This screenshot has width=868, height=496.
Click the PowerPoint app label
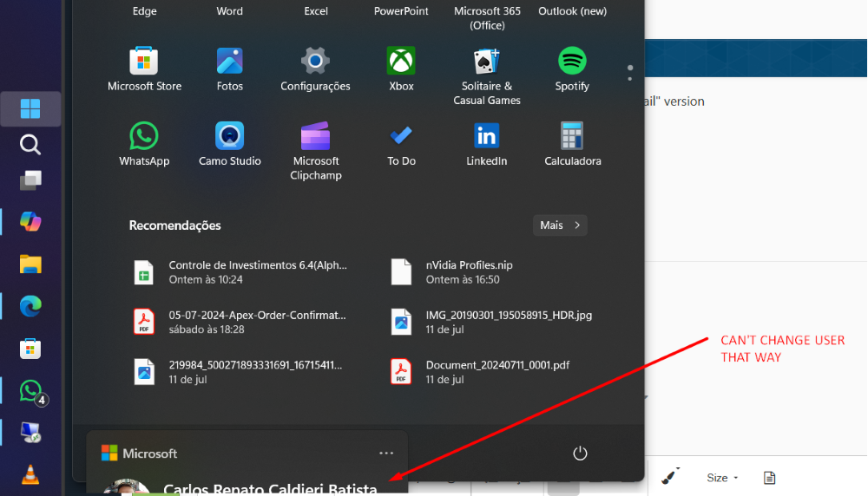(x=401, y=11)
